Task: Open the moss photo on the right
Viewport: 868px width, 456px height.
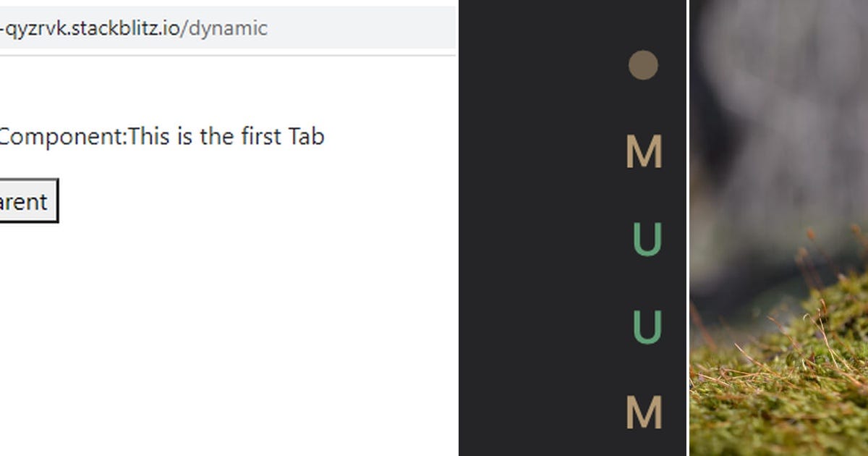Action: pyautogui.click(x=778, y=228)
